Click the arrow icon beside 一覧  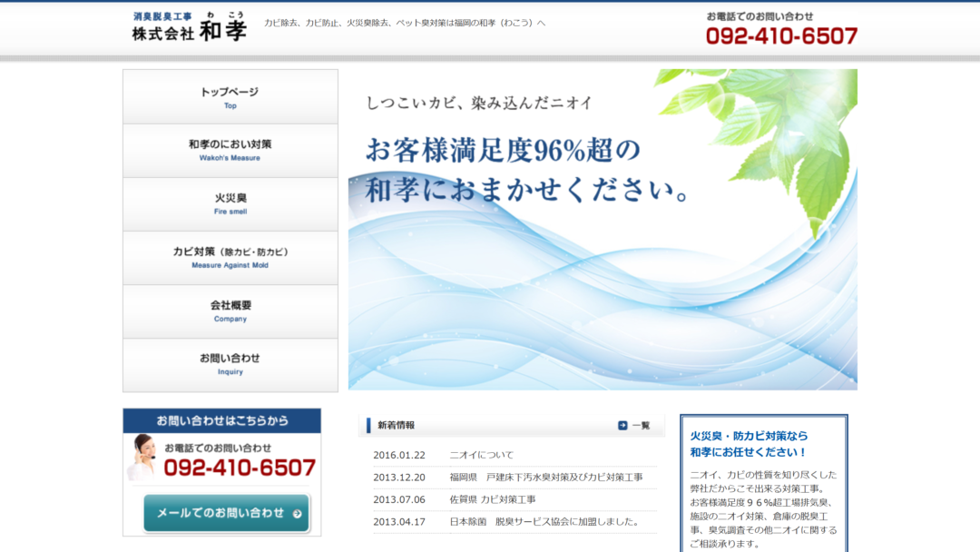[x=622, y=425]
